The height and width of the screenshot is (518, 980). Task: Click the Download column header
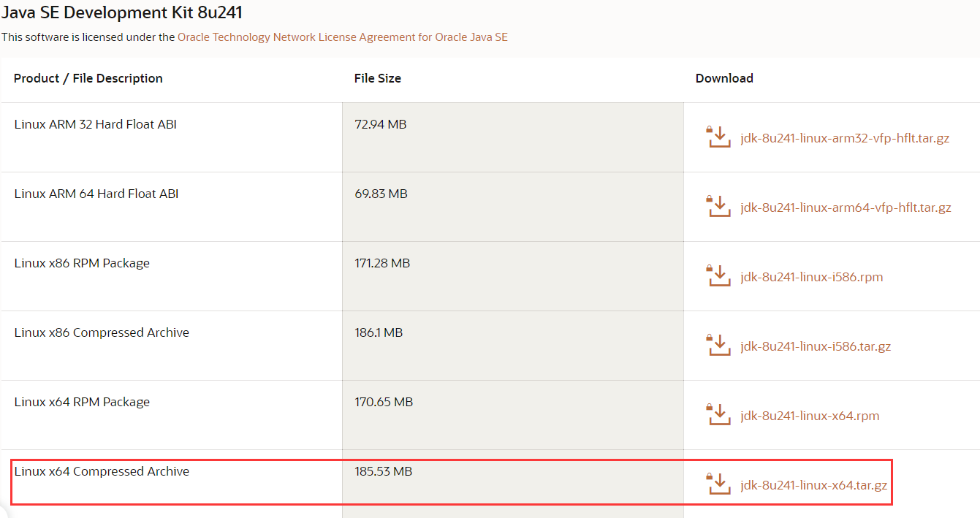[724, 78]
